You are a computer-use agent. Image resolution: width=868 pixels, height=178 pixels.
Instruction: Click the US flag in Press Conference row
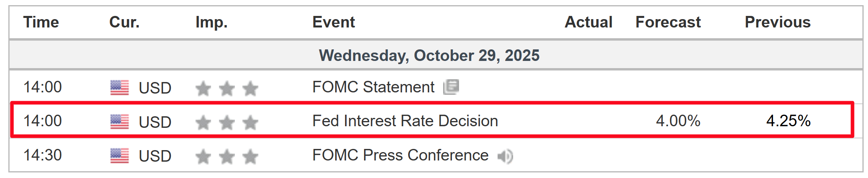pyautogui.click(x=120, y=156)
